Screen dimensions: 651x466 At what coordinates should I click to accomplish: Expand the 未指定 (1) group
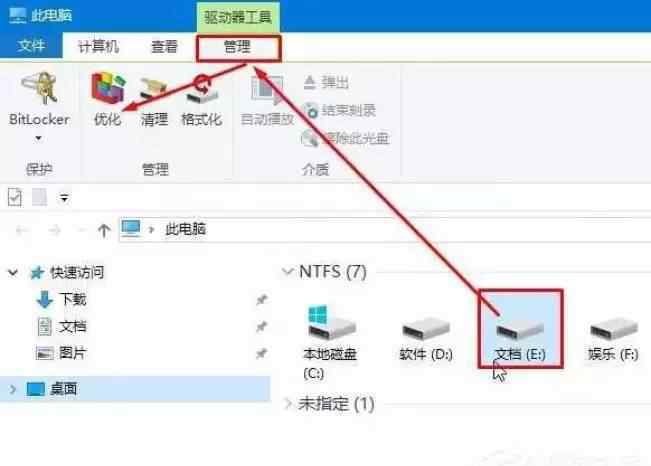[x=287, y=403]
